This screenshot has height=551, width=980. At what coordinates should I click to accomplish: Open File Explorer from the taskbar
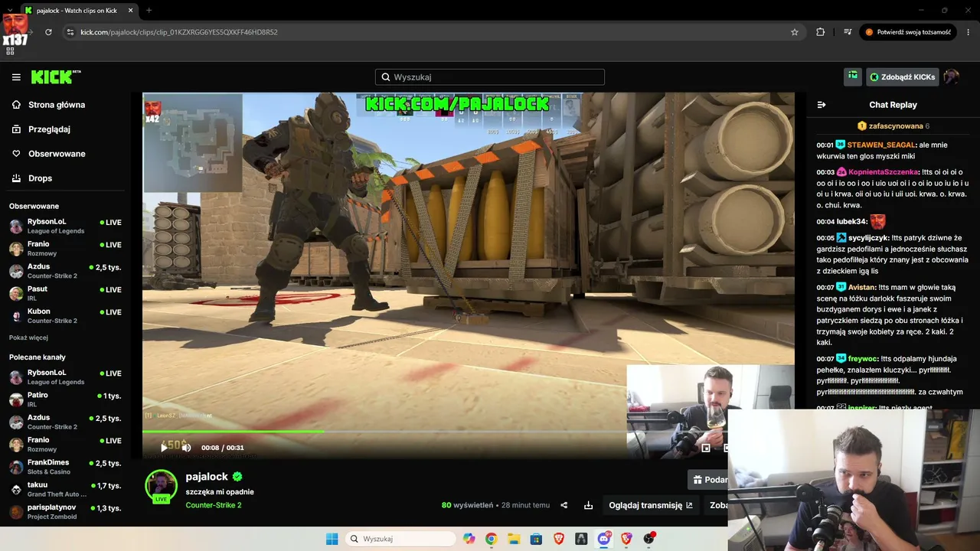click(x=514, y=539)
